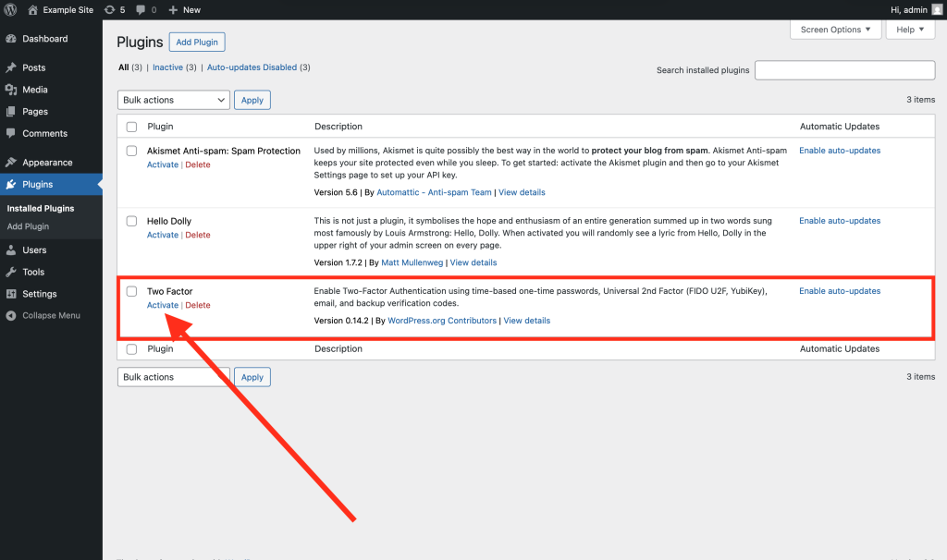The image size is (947, 560).
Task: Open the top Bulk actions dropdown
Action: tap(173, 100)
